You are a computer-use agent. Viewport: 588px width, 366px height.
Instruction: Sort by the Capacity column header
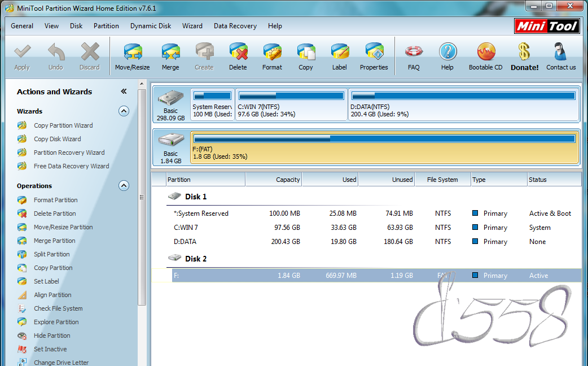[x=273, y=180]
